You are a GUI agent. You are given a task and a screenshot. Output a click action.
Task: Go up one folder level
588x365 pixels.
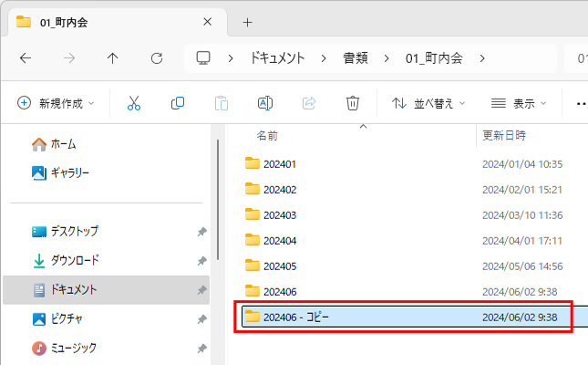(112, 58)
